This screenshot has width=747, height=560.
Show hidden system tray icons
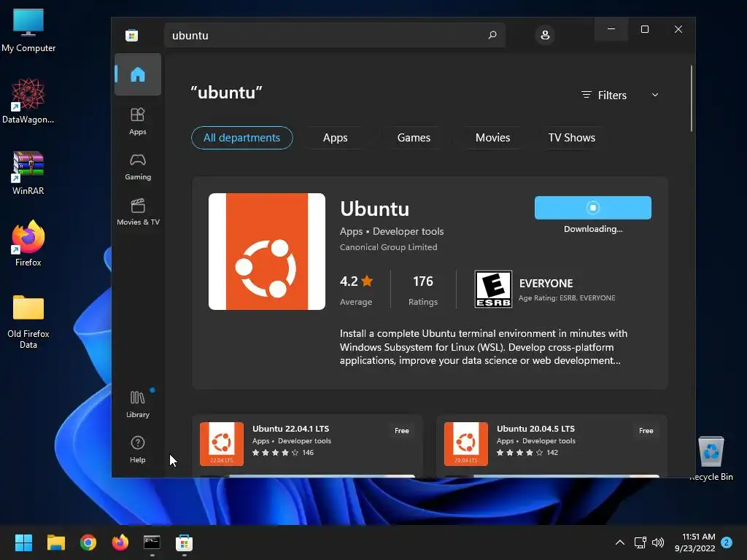coord(620,542)
